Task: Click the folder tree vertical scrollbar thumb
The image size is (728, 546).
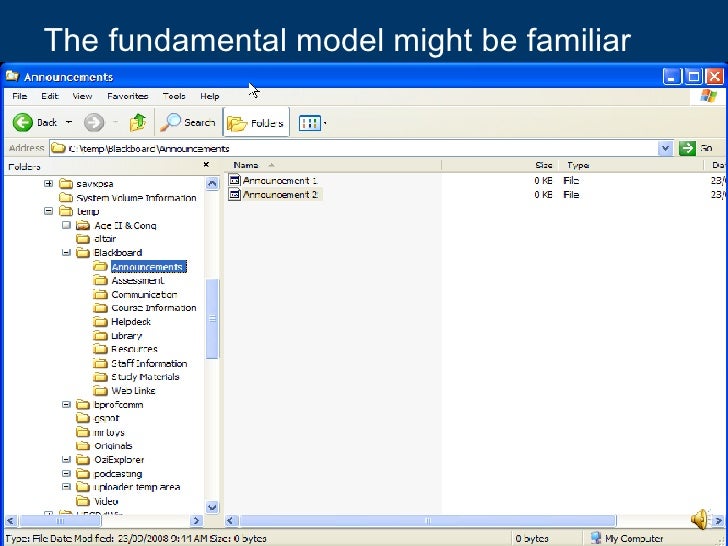Action: coord(212,318)
